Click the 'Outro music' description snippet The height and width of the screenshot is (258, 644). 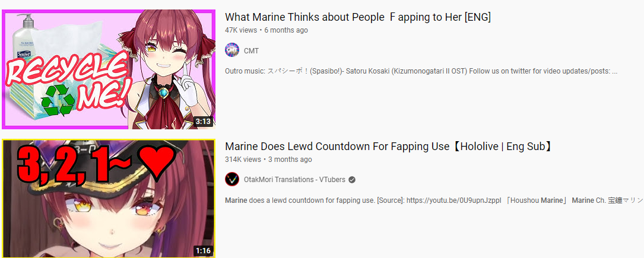click(x=421, y=71)
